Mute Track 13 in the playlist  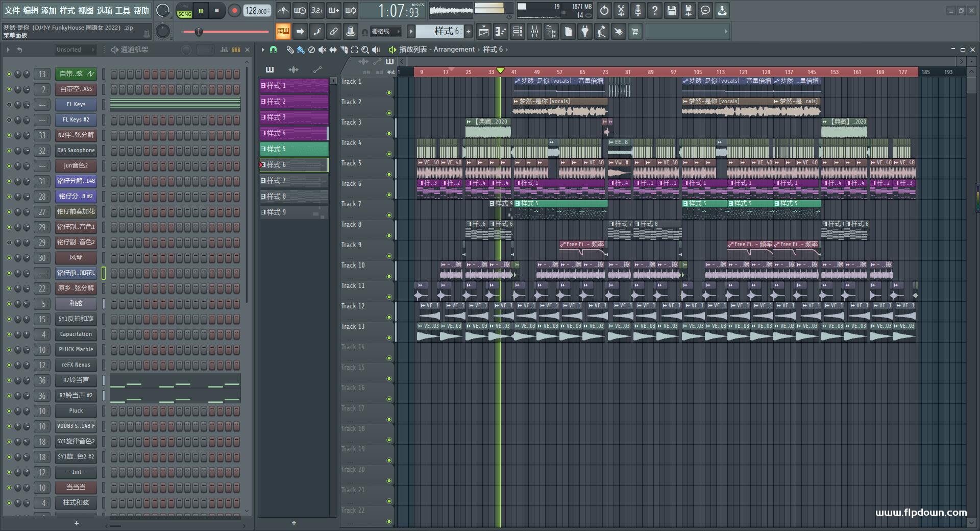click(389, 337)
